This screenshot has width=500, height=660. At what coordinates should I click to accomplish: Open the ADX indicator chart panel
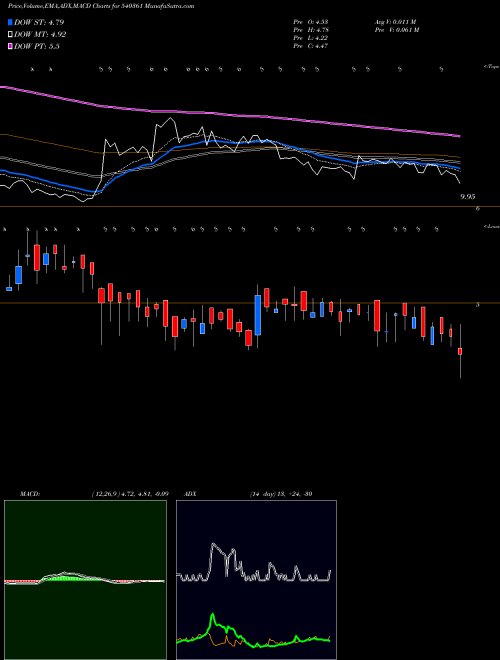tap(256, 580)
